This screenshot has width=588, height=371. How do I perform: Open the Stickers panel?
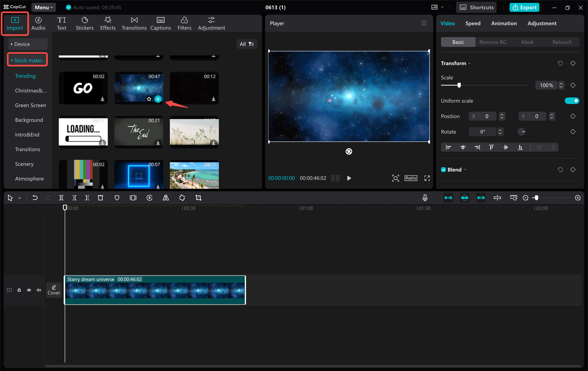coord(85,22)
